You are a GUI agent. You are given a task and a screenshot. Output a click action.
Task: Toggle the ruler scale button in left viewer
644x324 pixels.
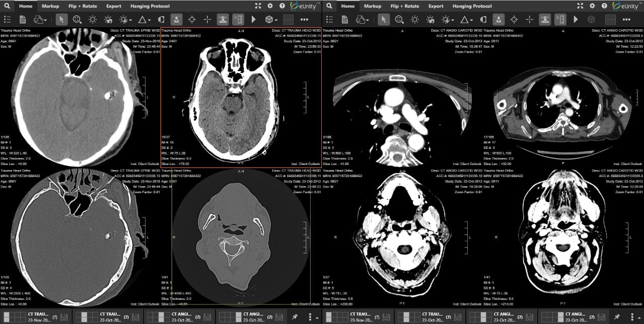(238, 20)
